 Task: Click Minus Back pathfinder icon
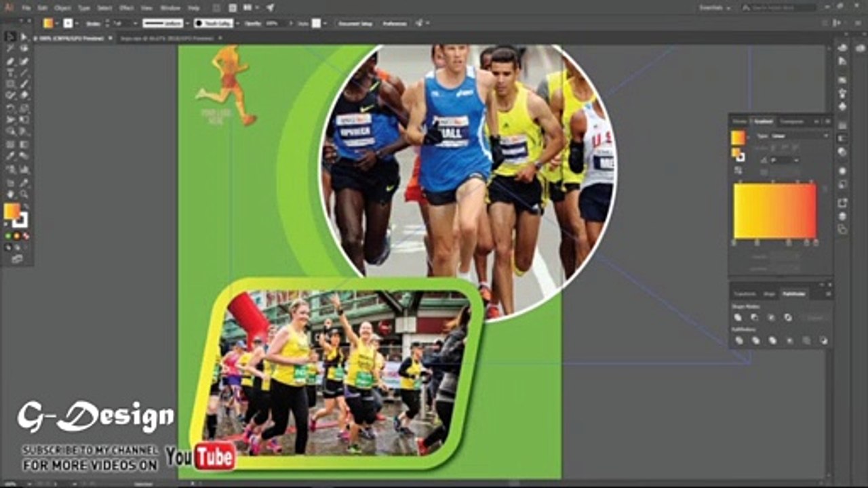823,340
